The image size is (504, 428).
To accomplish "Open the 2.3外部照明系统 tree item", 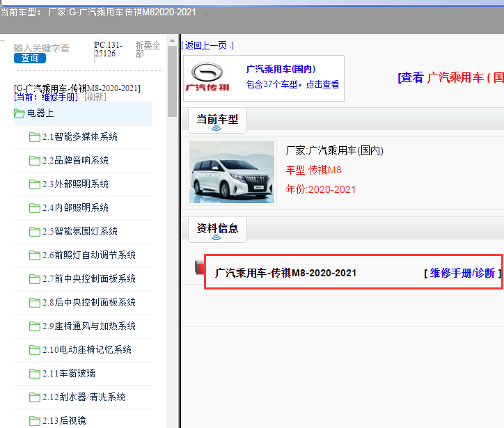I will (x=76, y=184).
